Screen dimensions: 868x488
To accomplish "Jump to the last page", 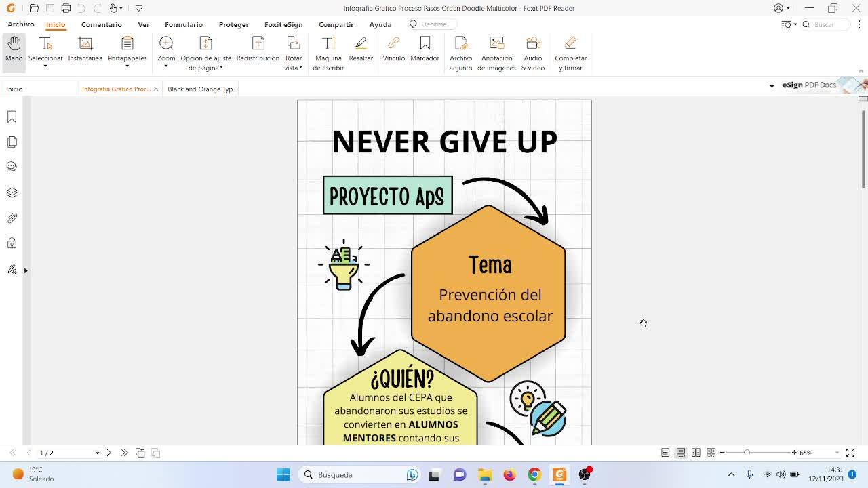I will click(x=124, y=453).
